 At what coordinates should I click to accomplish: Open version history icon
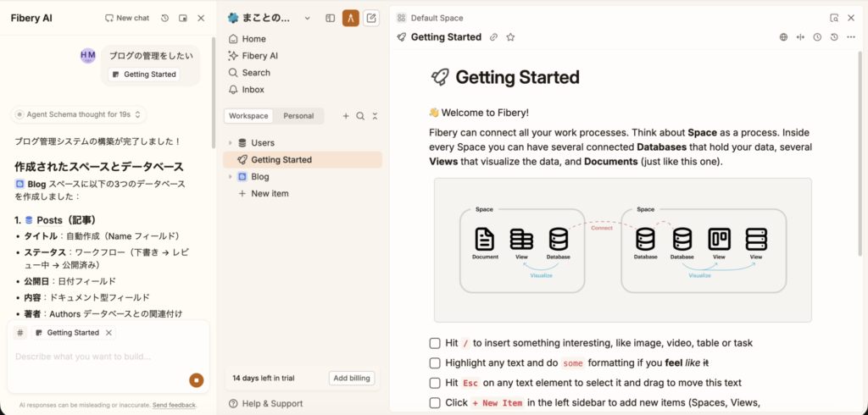(834, 37)
